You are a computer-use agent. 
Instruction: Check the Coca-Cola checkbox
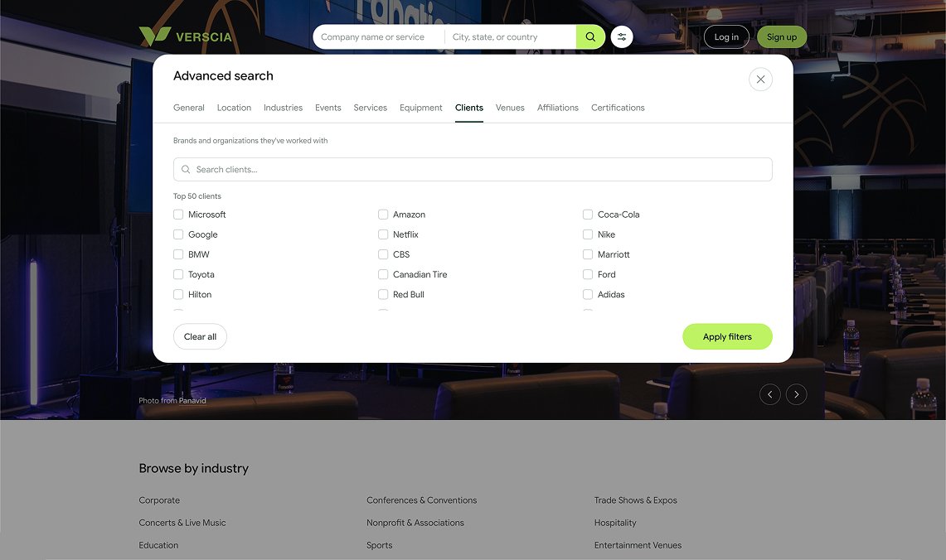[588, 215]
